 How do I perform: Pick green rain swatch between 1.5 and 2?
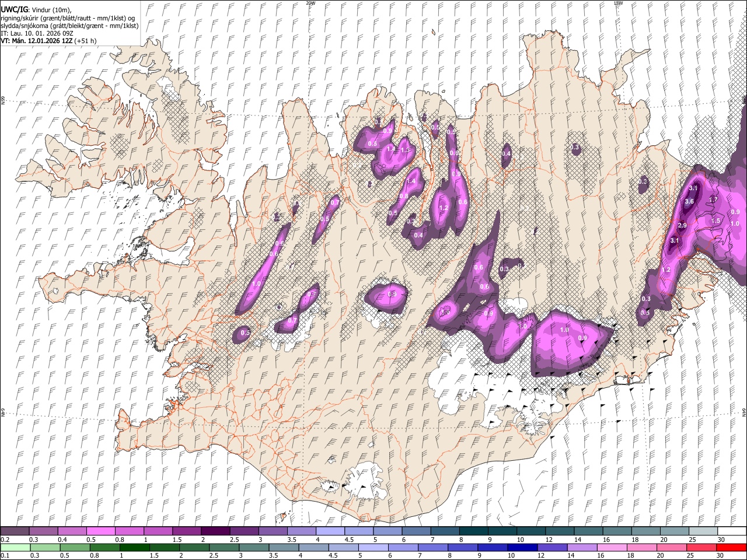pyautogui.click(x=165, y=548)
